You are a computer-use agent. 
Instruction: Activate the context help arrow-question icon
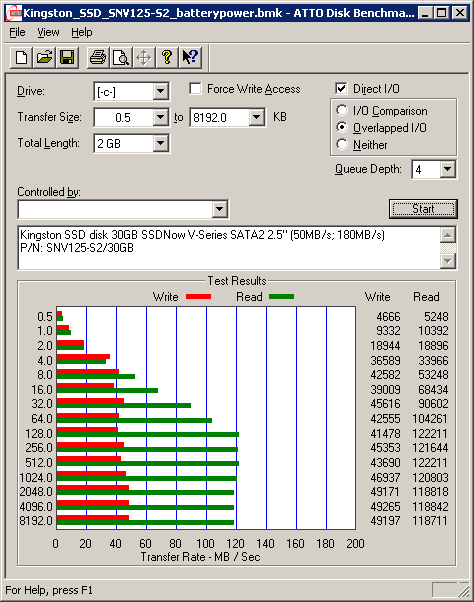[190, 58]
